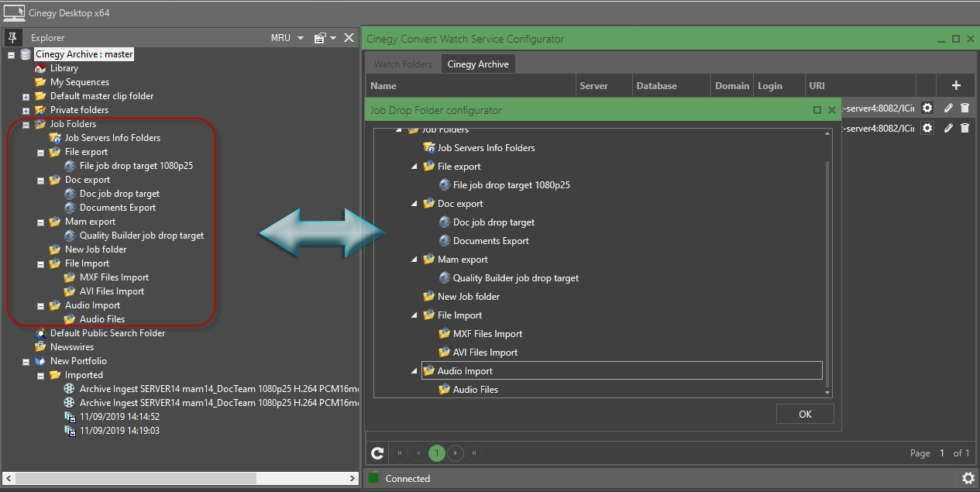Open settings gear for first archive row

point(927,108)
